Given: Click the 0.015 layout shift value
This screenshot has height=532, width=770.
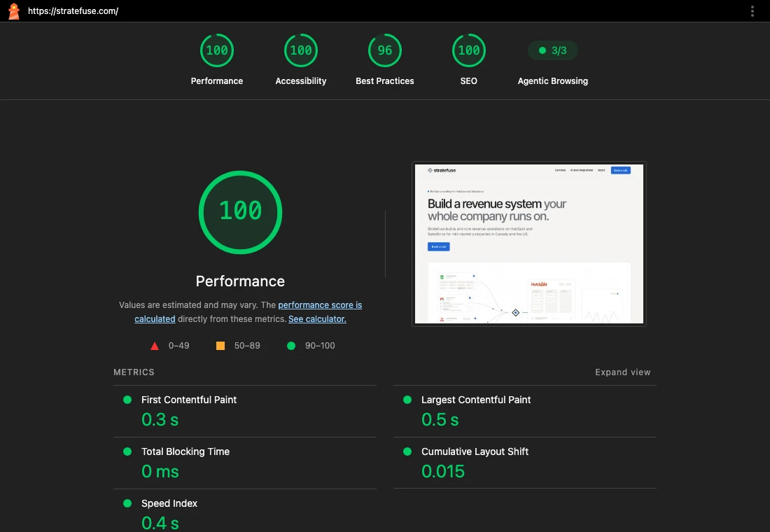Looking at the screenshot, I should click(x=443, y=472).
